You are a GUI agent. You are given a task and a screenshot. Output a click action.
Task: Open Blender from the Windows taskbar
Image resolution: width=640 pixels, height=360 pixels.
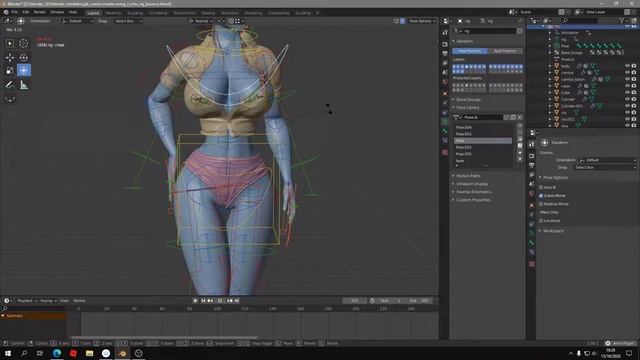(122, 353)
